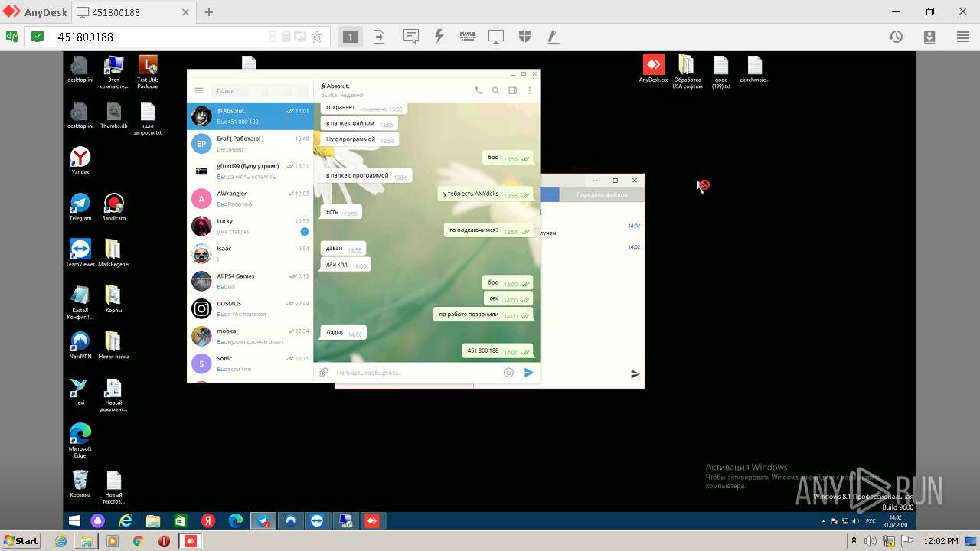This screenshot has width=980, height=551.
Task: Click the local Start button
Action: pyautogui.click(x=21, y=540)
